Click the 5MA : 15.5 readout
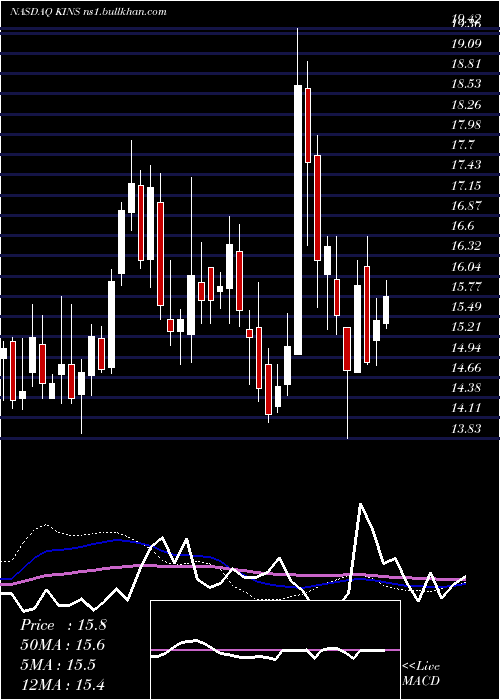 tap(58, 665)
